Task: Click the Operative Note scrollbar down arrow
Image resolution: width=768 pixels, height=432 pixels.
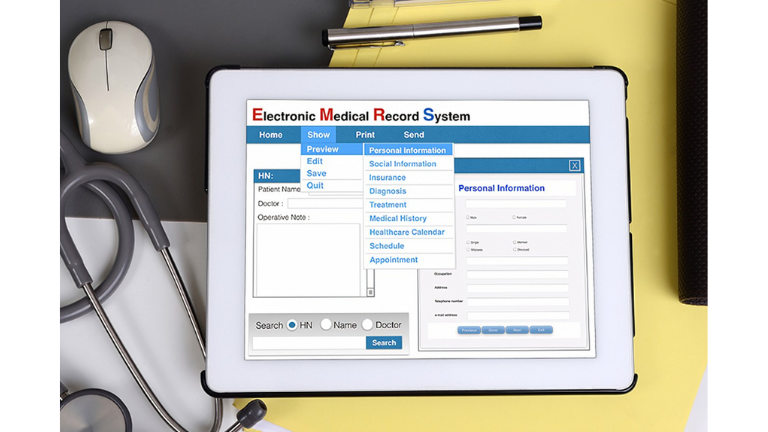Action: (370, 292)
